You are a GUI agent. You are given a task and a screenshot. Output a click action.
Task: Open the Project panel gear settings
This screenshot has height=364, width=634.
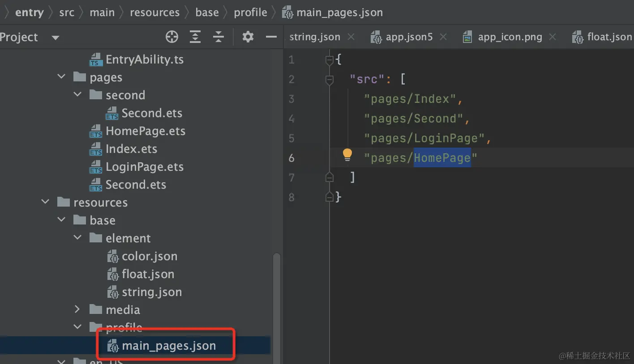pos(248,37)
